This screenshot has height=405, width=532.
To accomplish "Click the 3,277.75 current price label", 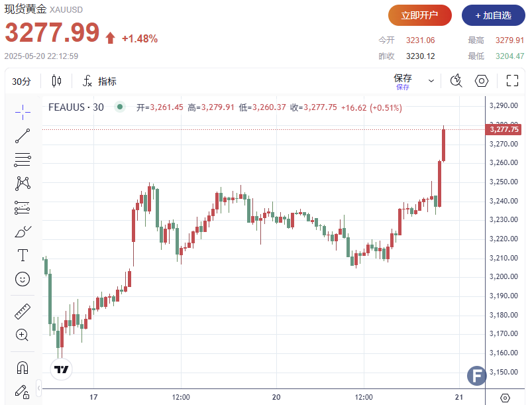I will pyautogui.click(x=504, y=129).
